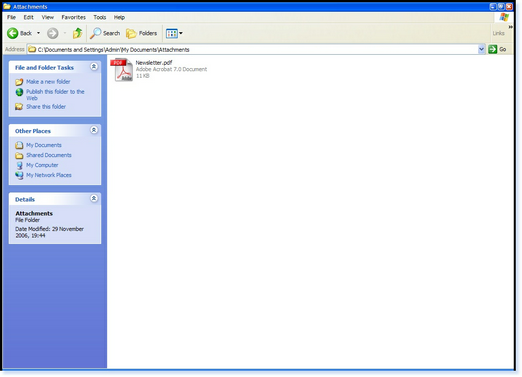
Task: Click the My Network Places icon
Action: click(x=19, y=175)
